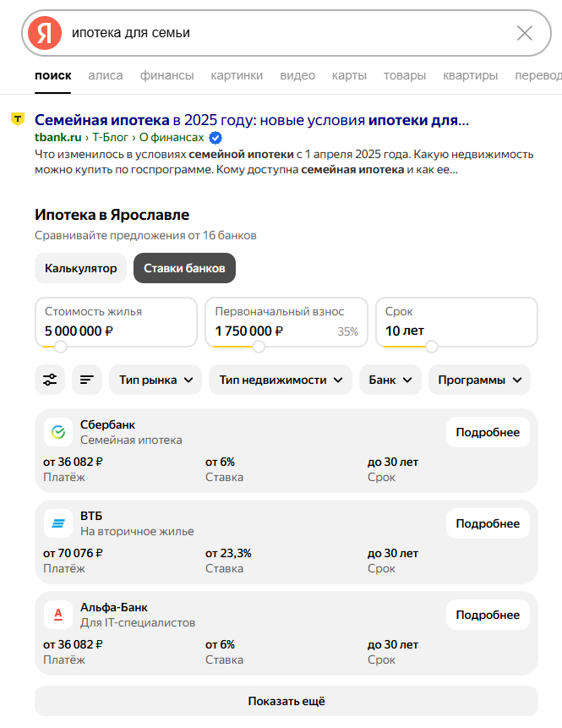Switch to the Картинки tab
562x728 pixels.
[237, 75]
